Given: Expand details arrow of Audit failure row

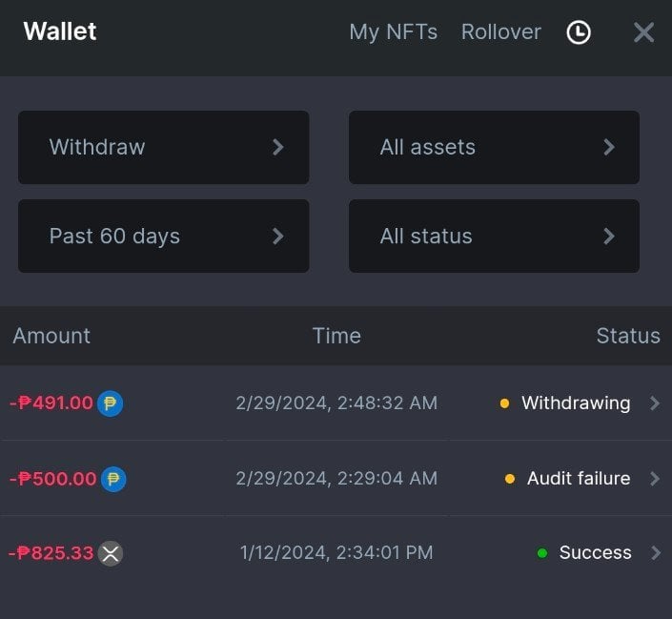Looking at the screenshot, I should pyautogui.click(x=655, y=479).
